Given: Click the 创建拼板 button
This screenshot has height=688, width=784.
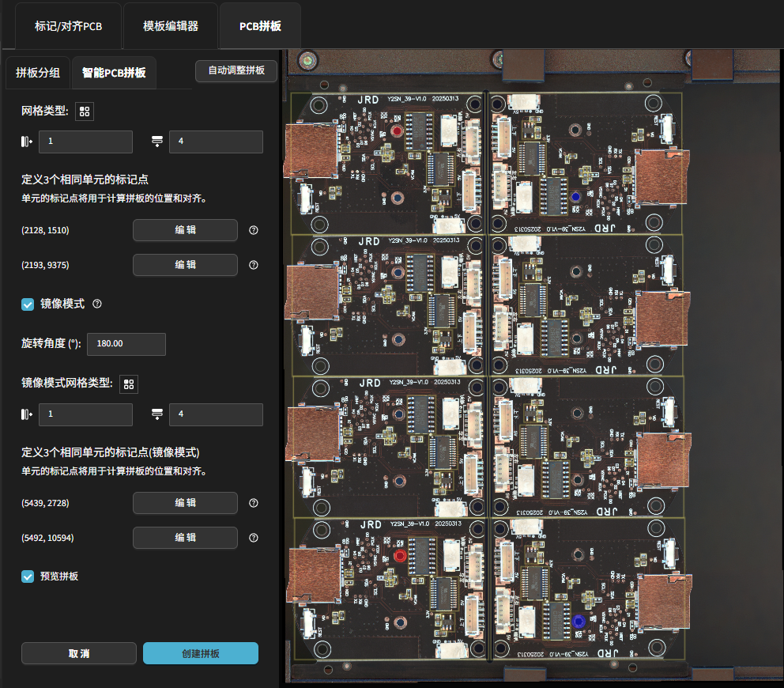Looking at the screenshot, I should (201, 653).
